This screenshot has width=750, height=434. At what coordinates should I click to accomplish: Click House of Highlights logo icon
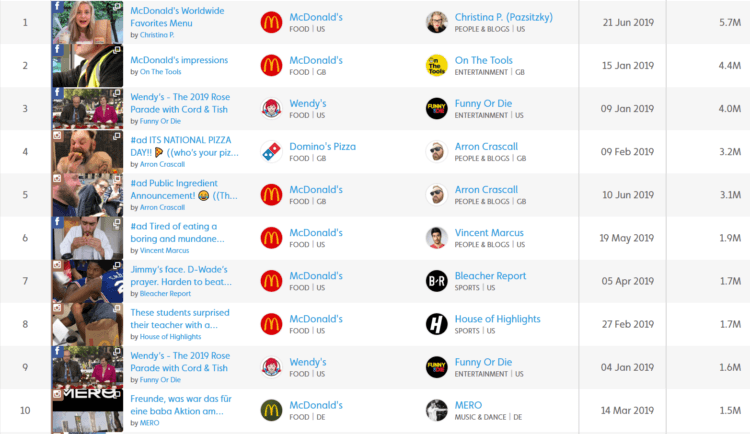pyautogui.click(x=437, y=324)
